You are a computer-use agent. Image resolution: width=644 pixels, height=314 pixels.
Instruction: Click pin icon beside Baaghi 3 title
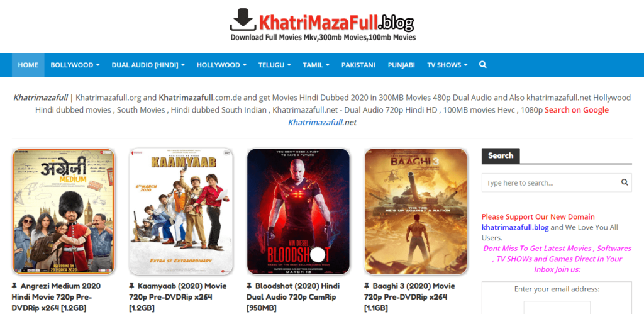pos(367,286)
